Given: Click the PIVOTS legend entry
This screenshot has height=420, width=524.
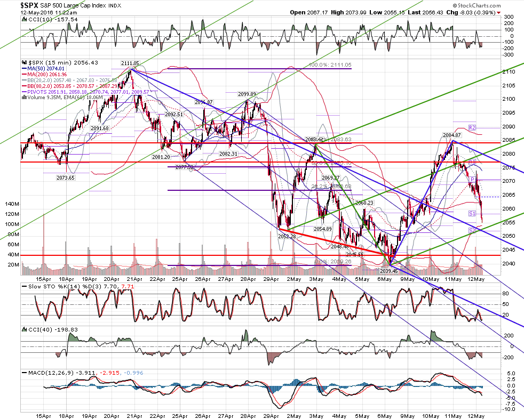Looking at the screenshot, I should [x=88, y=92].
